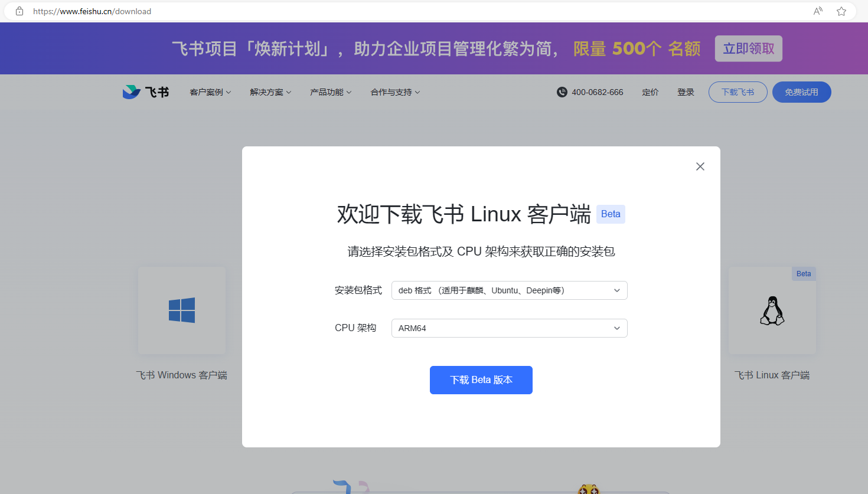Viewport: 868px width, 494px height.
Task: Click the read aloud icon in address bar
Action: [x=818, y=11]
